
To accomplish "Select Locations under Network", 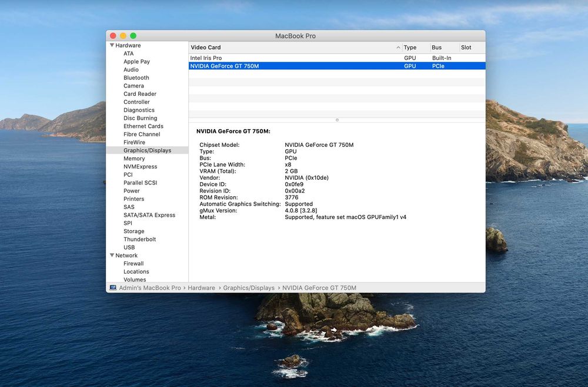I will 136,272.
